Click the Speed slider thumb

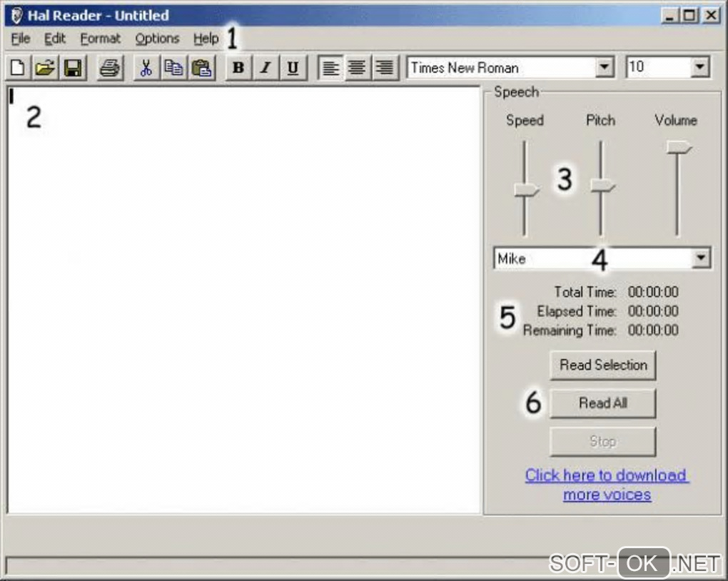527,189
